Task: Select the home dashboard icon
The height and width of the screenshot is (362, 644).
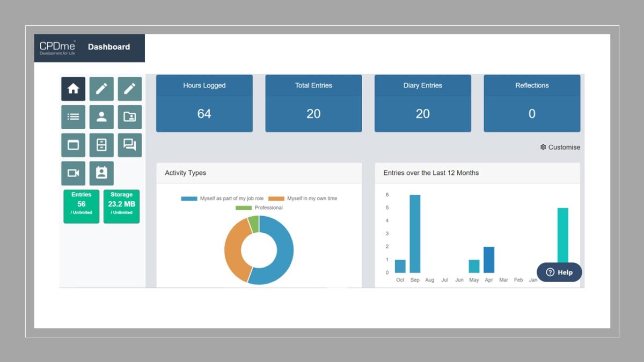Action: [x=73, y=88]
